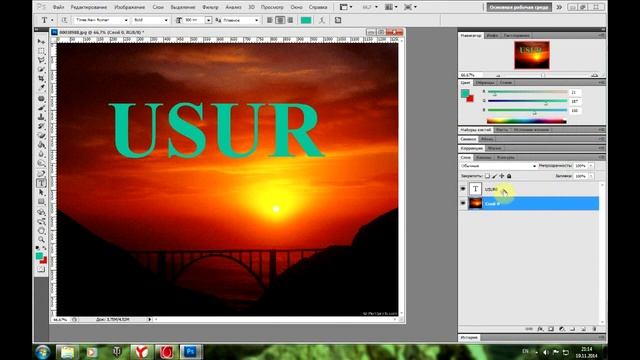Screen dimensions: 640x360
Task: Select the Healing Brush tool
Action: [41, 99]
